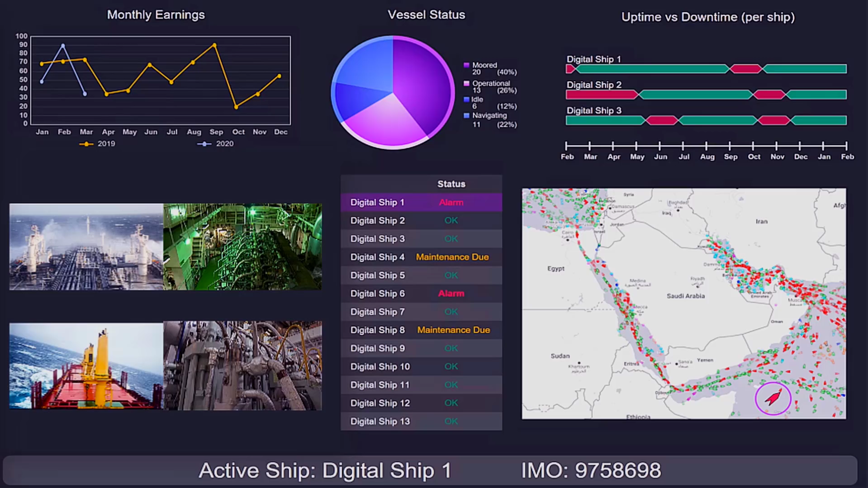This screenshot has width=868, height=488.
Task: Click the Alarm status for Digital Ship 6
Action: (451, 294)
